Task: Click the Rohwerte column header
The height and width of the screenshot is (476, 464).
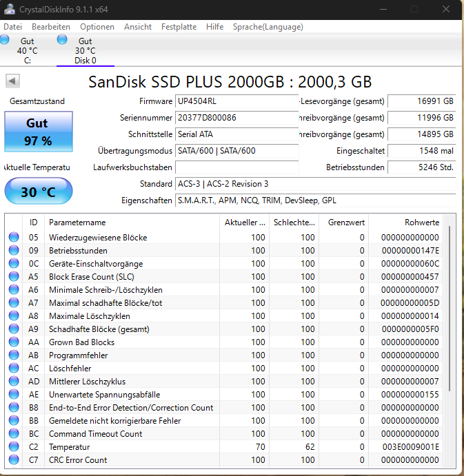Action: 405,223
